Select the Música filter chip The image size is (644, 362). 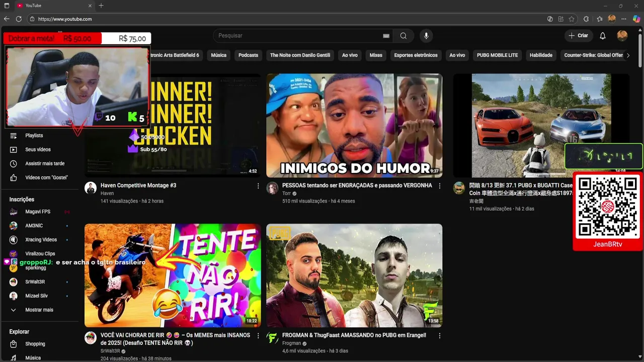[218, 55]
